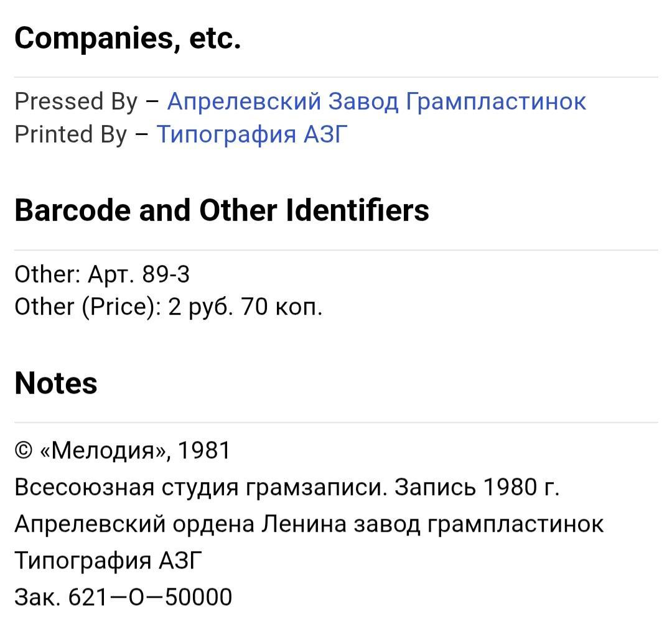Image resolution: width=672 pixels, height=622 pixels.
Task: Click the divider line below Notes heading
Action: tap(336, 422)
